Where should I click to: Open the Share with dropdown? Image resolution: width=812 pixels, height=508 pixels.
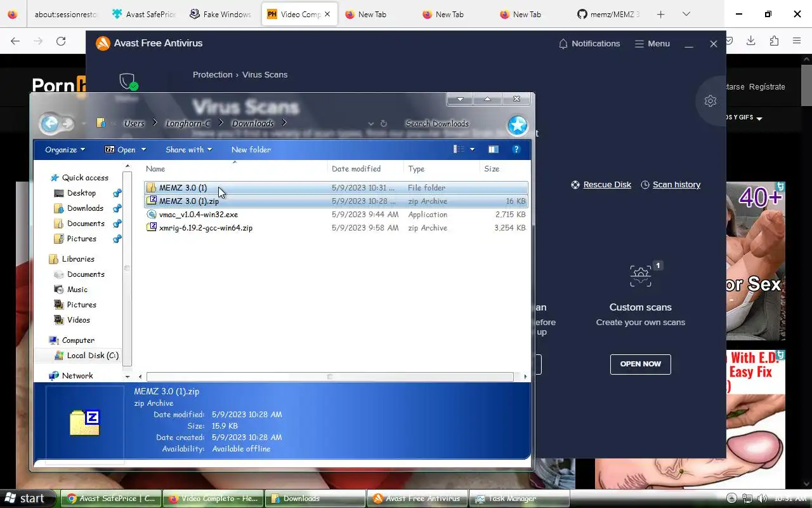[x=188, y=150]
